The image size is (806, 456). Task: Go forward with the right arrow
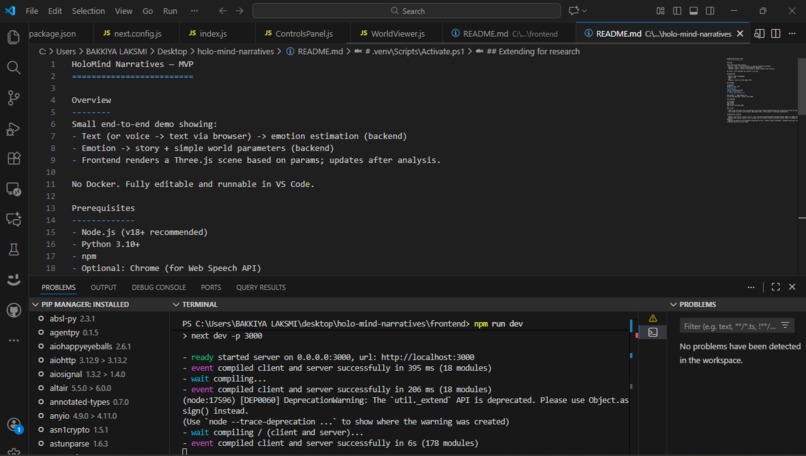point(240,11)
